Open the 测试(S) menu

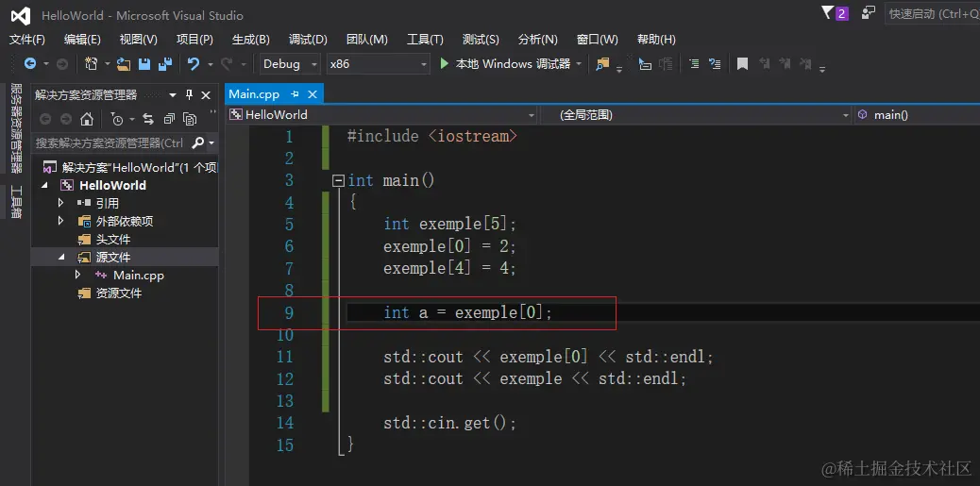pos(481,40)
